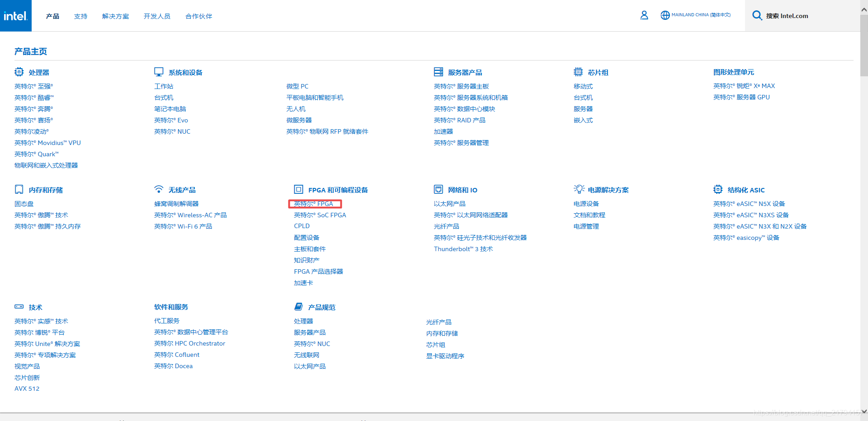The height and width of the screenshot is (421, 868).
Task: Open the 支持 menu
Action: pos(81,16)
